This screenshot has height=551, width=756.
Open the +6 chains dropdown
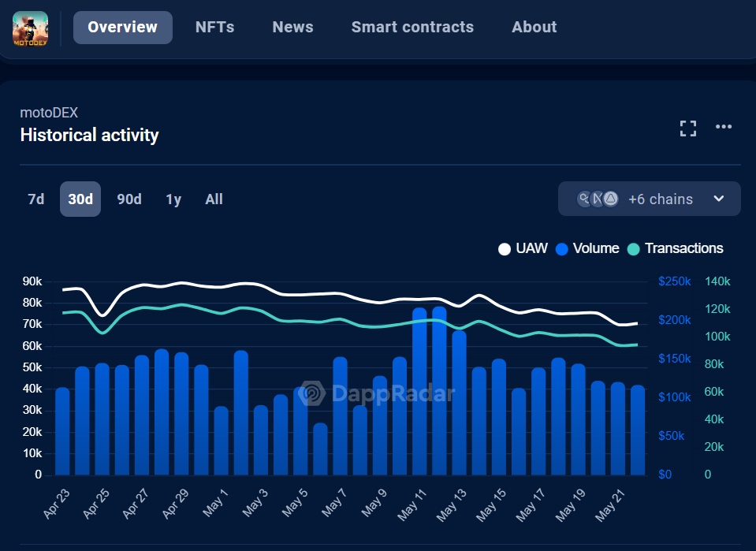coord(660,199)
